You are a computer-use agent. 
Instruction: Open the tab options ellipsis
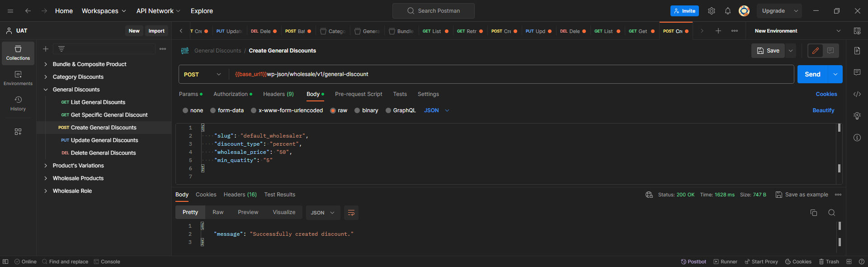(735, 31)
